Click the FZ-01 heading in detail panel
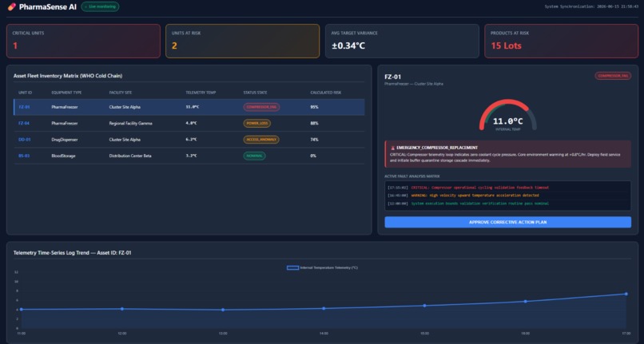644x344 pixels. (x=392, y=77)
